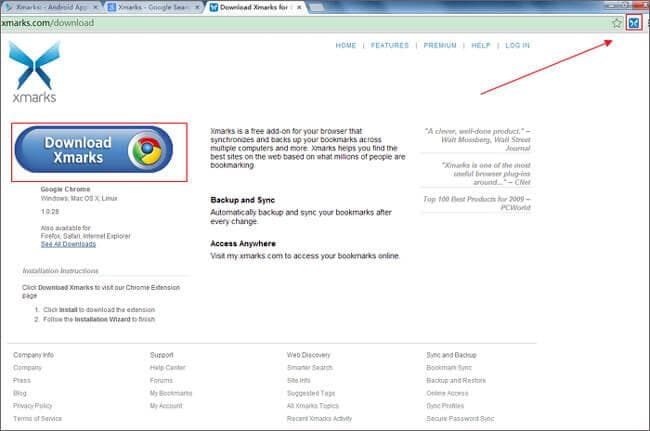Close the Xmarks Google Search tab
This screenshot has height=431, width=650.
(197, 7)
